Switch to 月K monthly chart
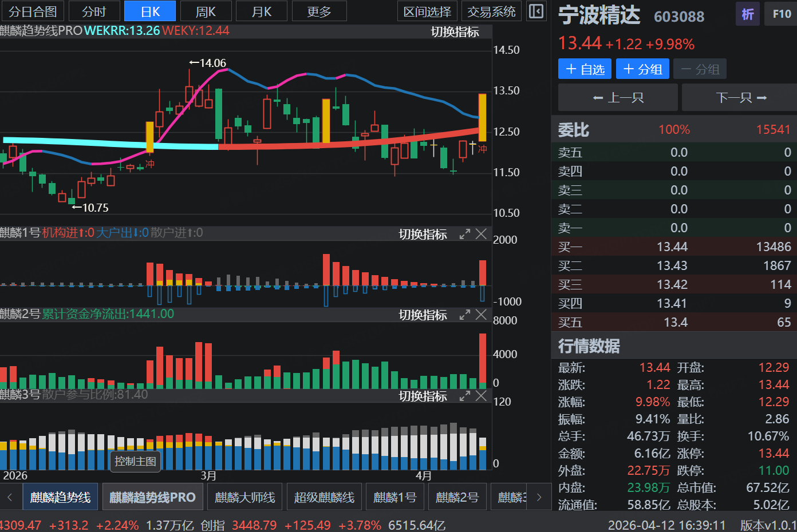797x532 pixels. 262,11
